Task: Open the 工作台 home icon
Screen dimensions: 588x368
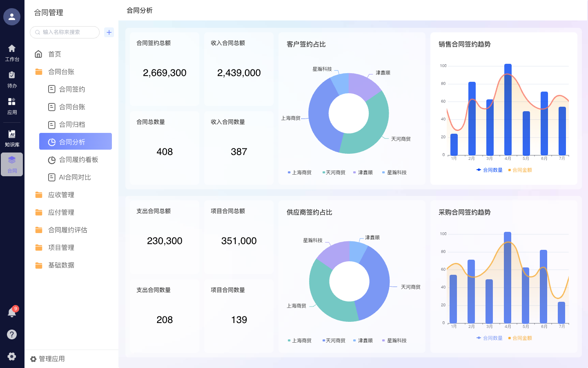Action: pyautogui.click(x=12, y=53)
